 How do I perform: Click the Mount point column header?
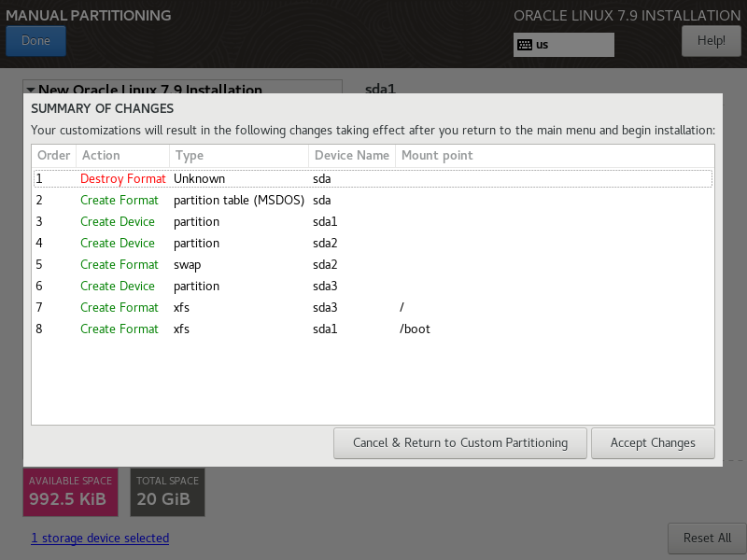pyautogui.click(x=555, y=155)
